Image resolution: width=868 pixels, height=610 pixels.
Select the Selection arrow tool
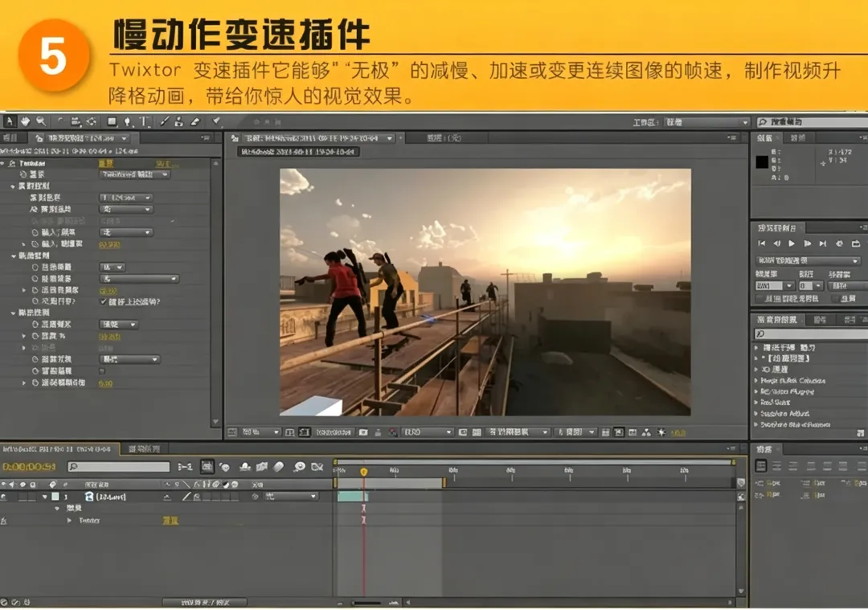pyautogui.click(x=10, y=121)
